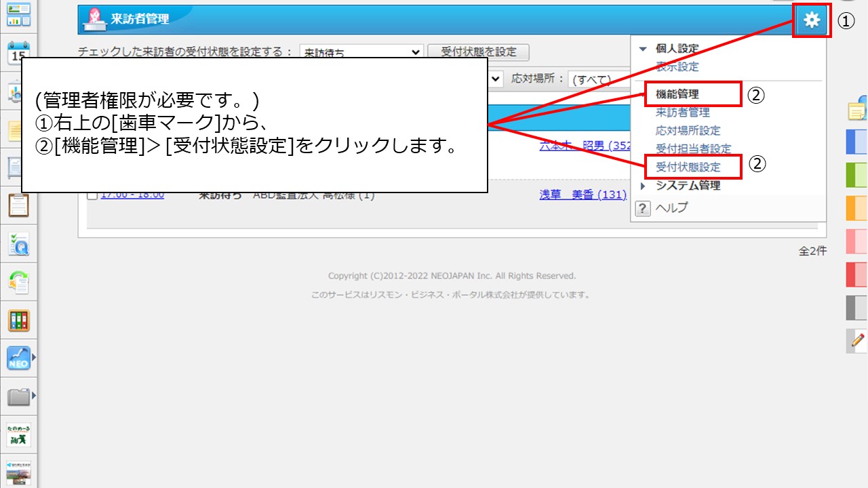
Task: Open the portal dashboard icon at sidebar top
Action: 18,14
